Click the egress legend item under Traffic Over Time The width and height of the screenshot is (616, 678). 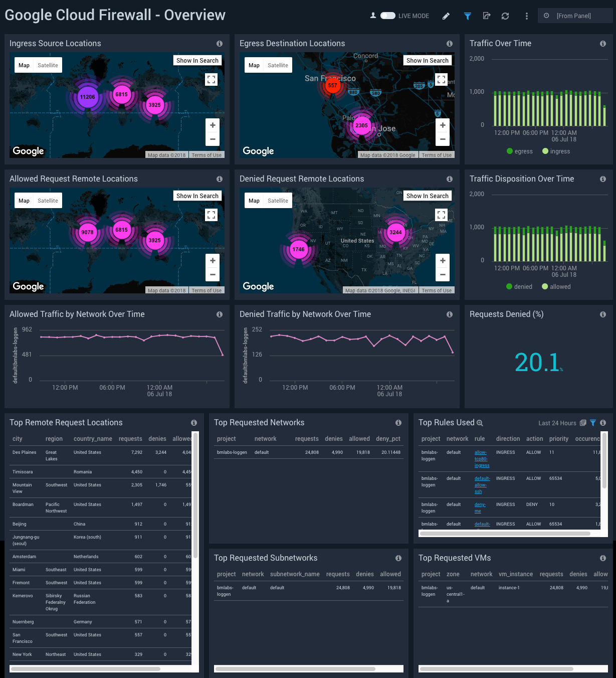coord(519,151)
